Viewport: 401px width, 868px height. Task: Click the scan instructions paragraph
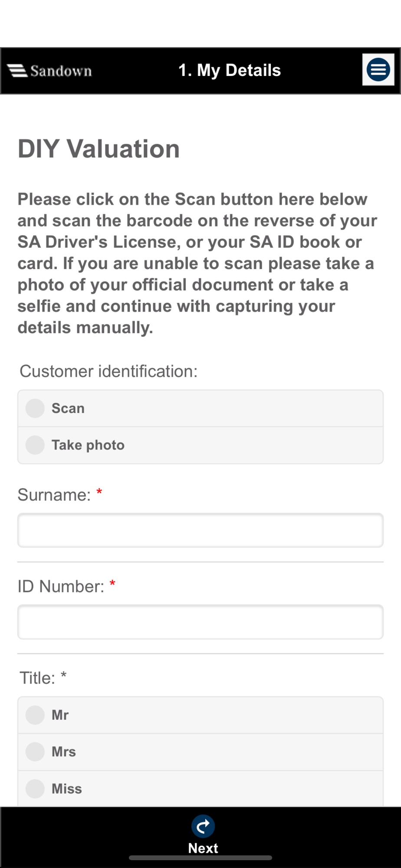[x=197, y=263]
